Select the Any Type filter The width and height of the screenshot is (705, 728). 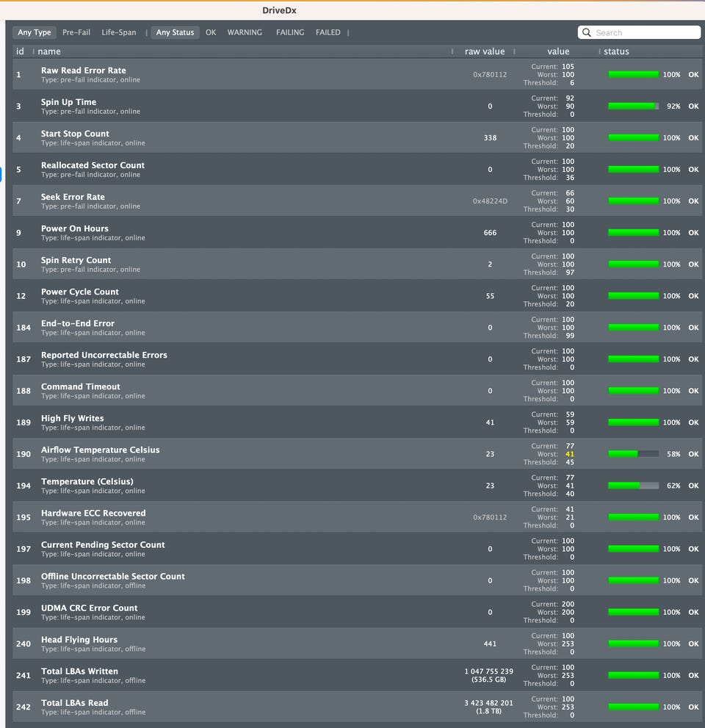tap(35, 32)
